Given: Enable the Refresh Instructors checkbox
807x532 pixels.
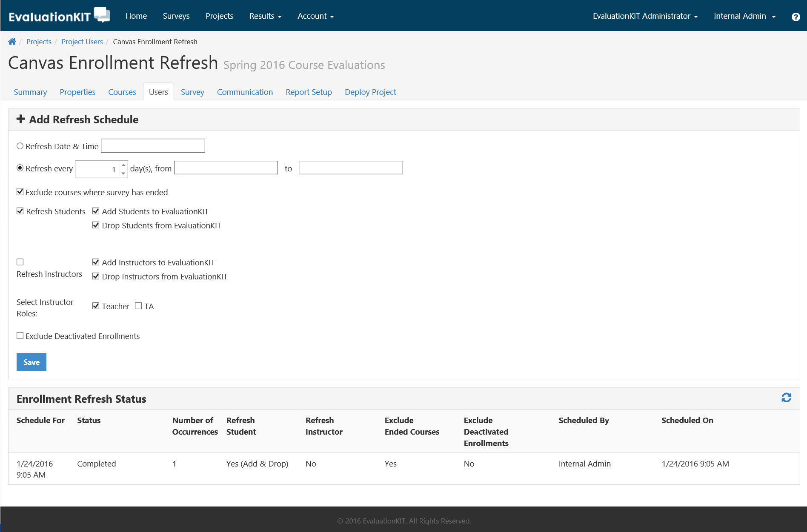Looking at the screenshot, I should point(20,262).
